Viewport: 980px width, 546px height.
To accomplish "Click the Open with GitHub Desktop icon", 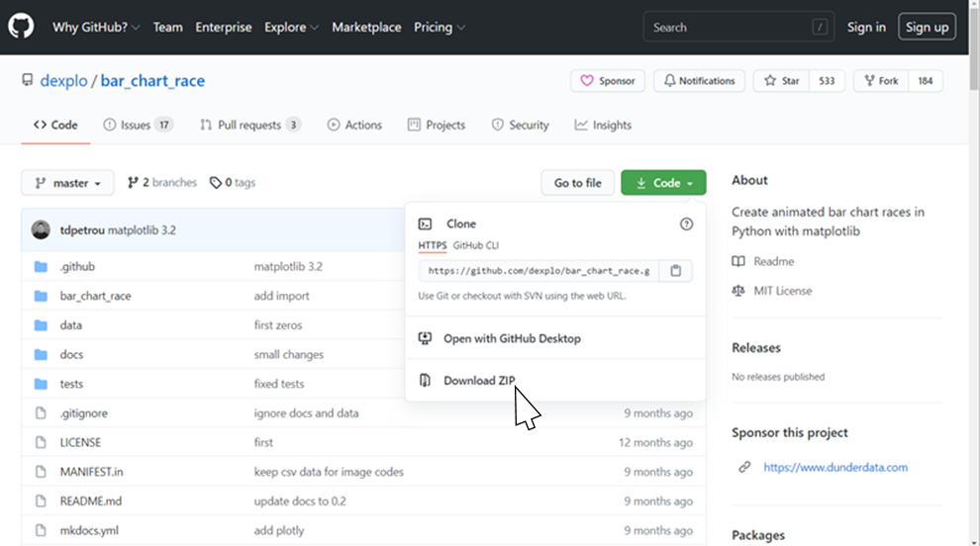I will (425, 338).
